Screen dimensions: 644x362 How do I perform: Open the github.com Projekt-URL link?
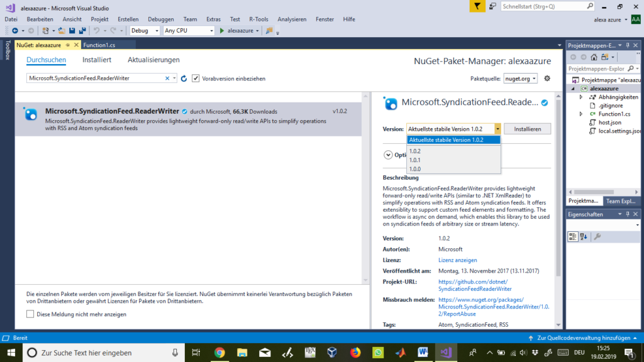[x=475, y=285]
